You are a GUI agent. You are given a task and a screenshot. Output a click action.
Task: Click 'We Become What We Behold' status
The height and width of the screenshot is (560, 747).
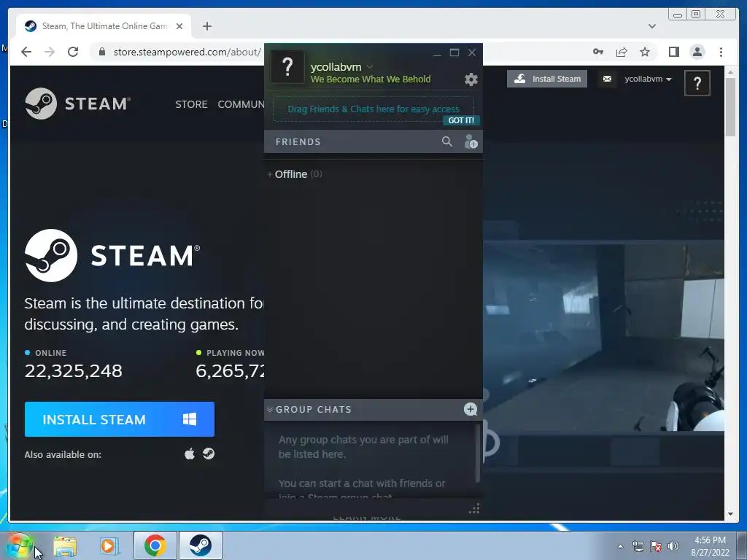pyautogui.click(x=371, y=79)
